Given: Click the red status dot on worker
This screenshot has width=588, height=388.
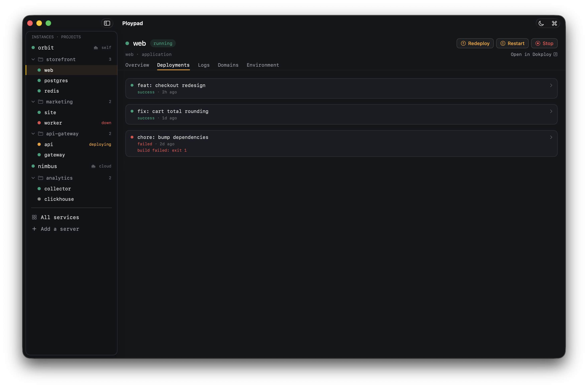Looking at the screenshot, I should [x=39, y=123].
